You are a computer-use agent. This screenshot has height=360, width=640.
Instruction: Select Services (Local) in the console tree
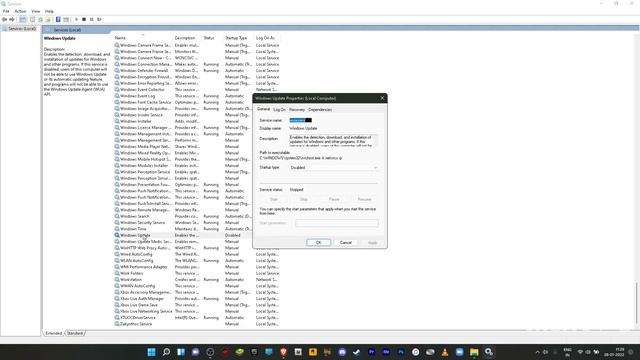point(19,29)
